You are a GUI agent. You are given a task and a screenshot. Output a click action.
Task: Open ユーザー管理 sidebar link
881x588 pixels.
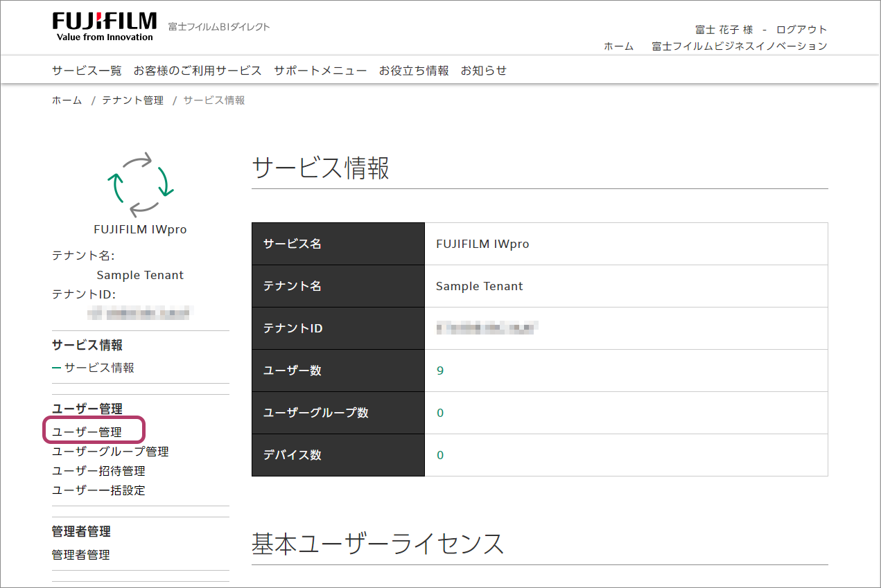(87, 432)
